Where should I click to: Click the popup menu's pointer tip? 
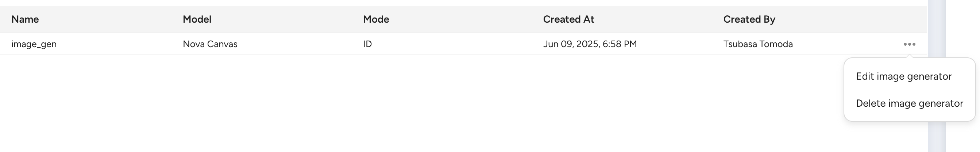909,56
